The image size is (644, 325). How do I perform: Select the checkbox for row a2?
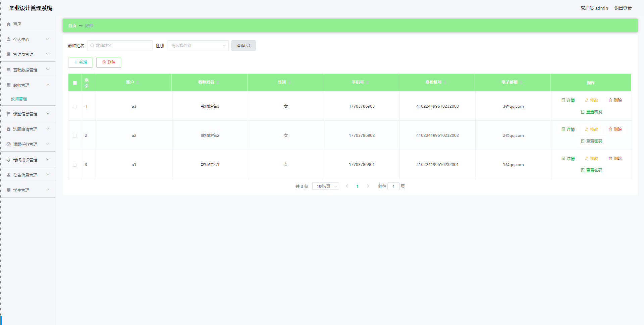[x=75, y=136]
